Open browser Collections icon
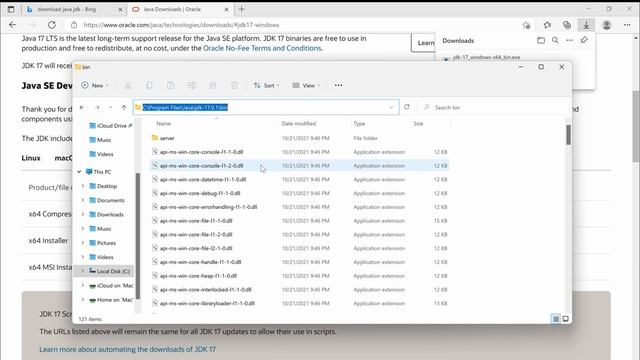The width and height of the screenshot is (640, 360). tap(567, 25)
